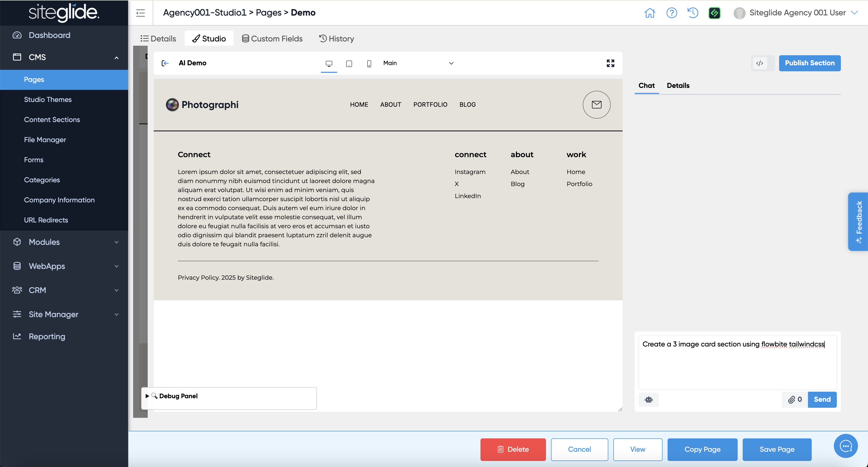Open the Details tab beside Chat
The height and width of the screenshot is (467, 868).
pos(678,85)
